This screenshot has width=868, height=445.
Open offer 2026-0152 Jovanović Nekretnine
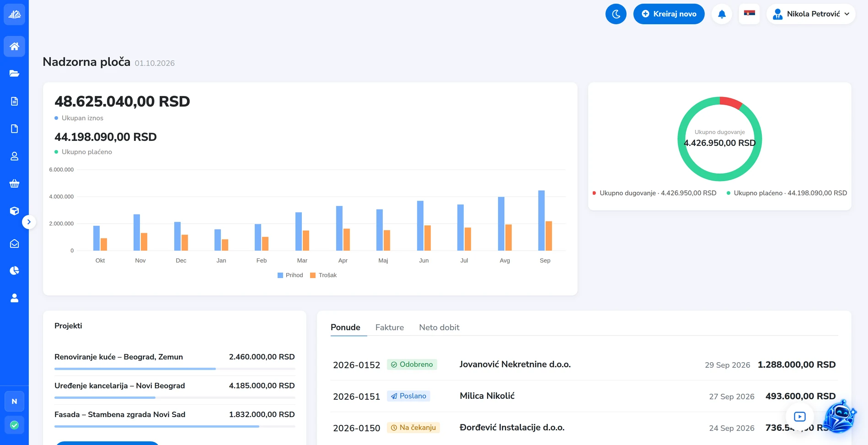(x=584, y=365)
